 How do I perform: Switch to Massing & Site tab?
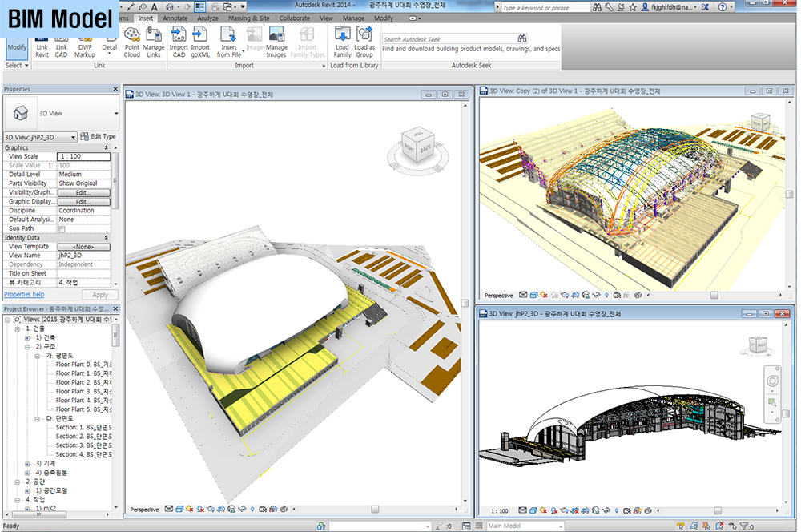tap(249, 18)
